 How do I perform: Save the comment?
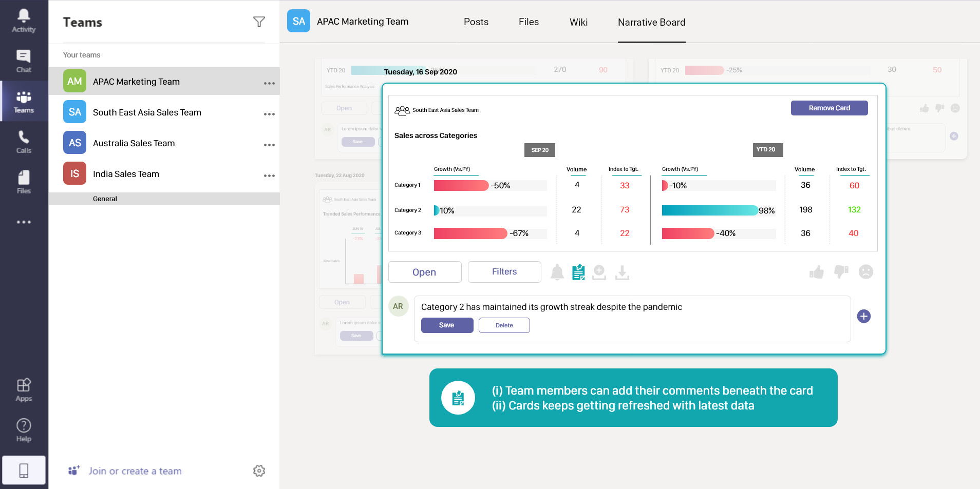[x=447, y=325]
